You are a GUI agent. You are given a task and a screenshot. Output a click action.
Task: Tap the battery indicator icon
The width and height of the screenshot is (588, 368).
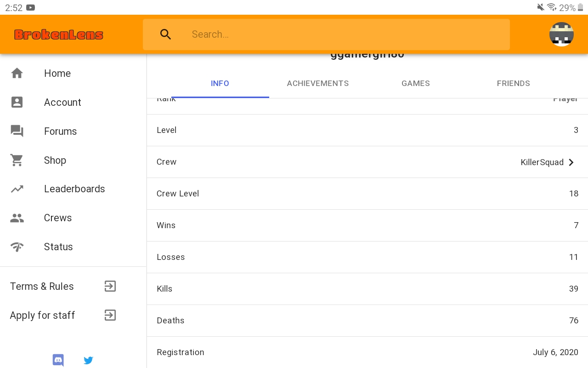pos(580,7)
